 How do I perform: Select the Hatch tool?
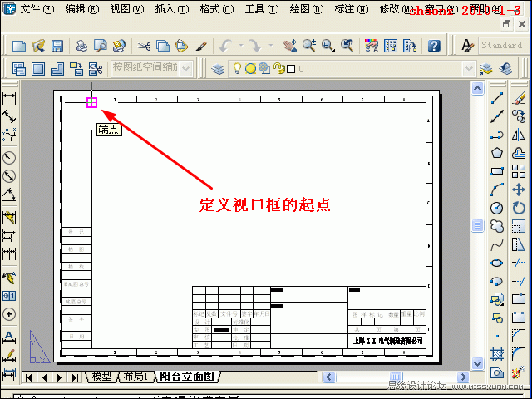tap(497, 354)
